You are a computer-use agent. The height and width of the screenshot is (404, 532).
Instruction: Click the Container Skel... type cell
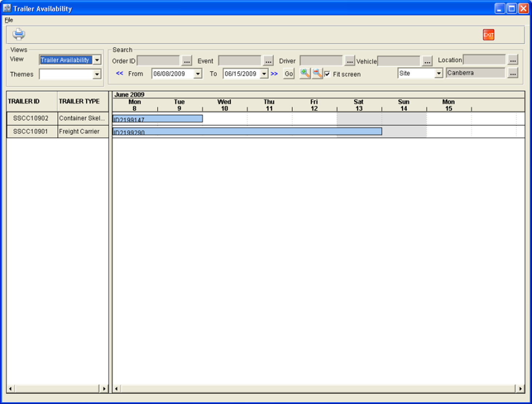83,118
